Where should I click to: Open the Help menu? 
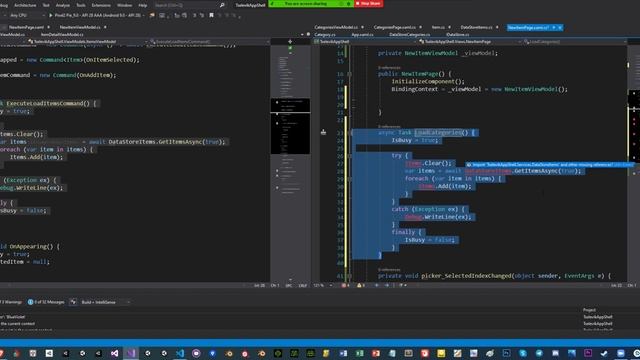tap(143, 5)
